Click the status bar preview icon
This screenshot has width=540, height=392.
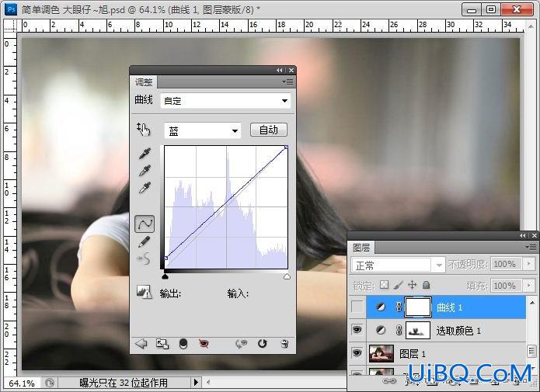pos(50,383)
